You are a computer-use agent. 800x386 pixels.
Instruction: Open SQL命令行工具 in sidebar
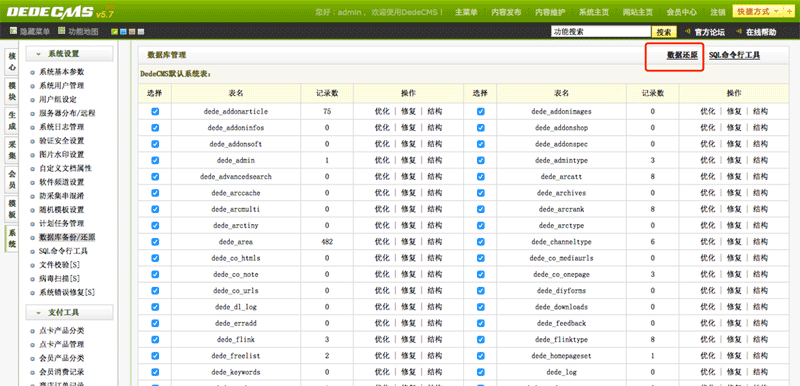(63, 251)
